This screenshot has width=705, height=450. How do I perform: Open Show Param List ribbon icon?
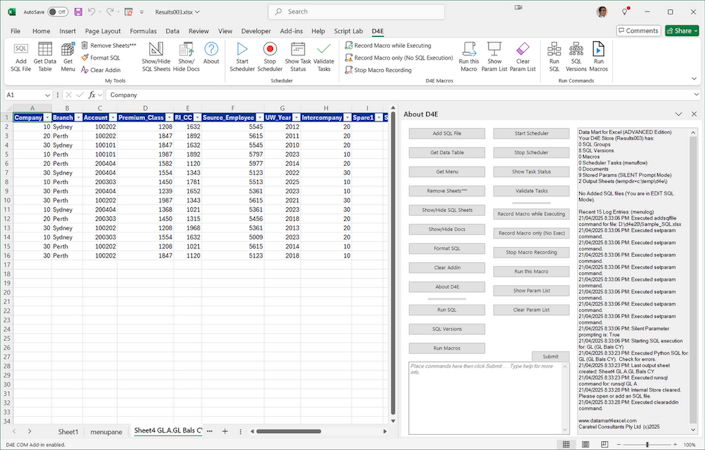494,57
